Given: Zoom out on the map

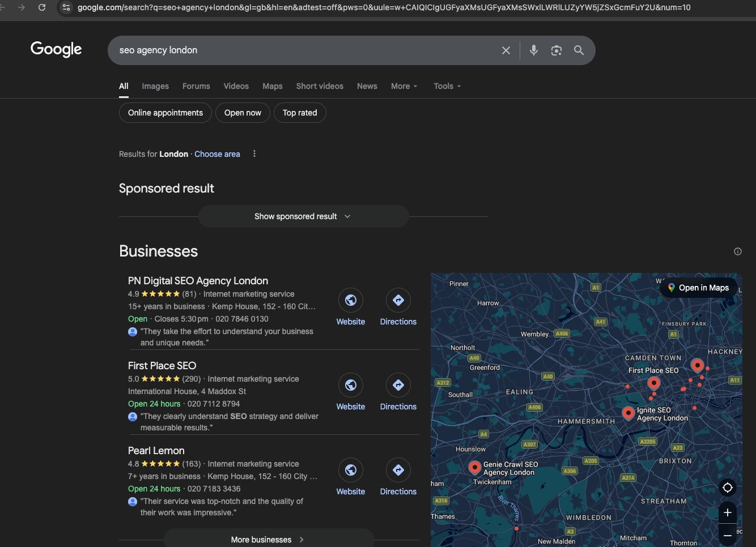Looking at the screenshot, I should tap(728, 535).
